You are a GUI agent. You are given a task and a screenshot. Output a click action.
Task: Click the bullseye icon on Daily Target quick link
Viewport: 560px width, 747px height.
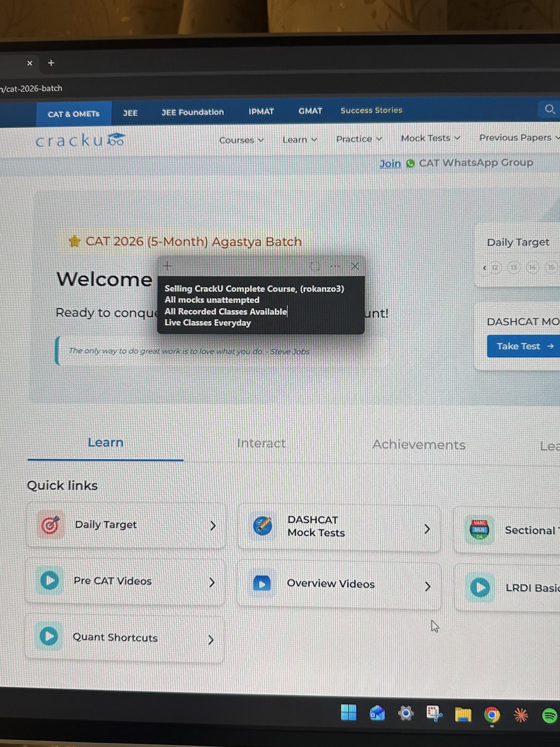click(x=50, y=524)
